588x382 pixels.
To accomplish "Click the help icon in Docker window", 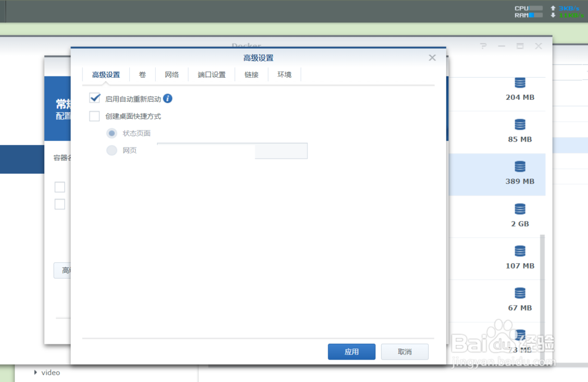I will tap(483, 46).
